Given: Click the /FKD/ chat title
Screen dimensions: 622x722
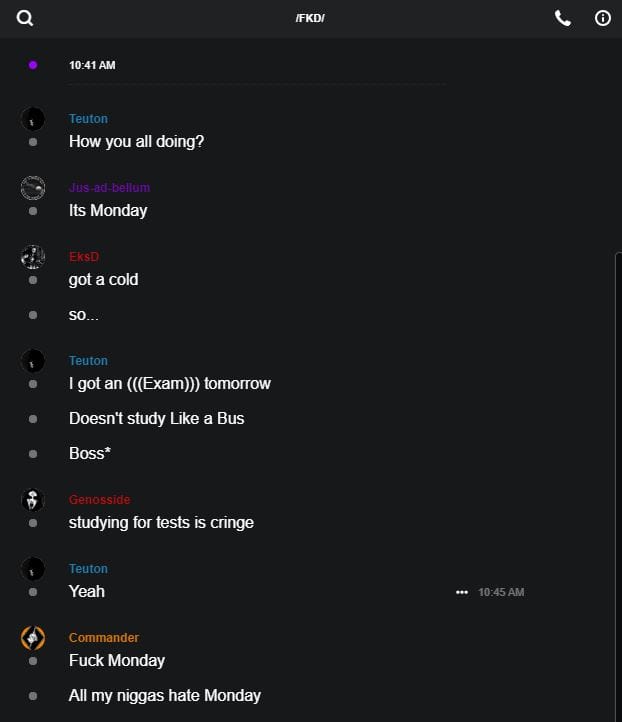Looking at the screenshot, I should pyautogui.click(x=310, y=19).
